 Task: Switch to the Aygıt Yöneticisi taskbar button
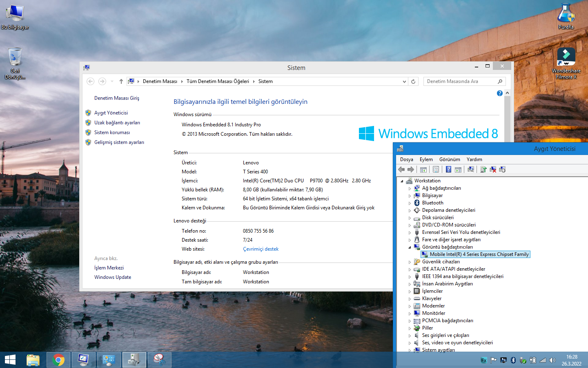(134, 360)
